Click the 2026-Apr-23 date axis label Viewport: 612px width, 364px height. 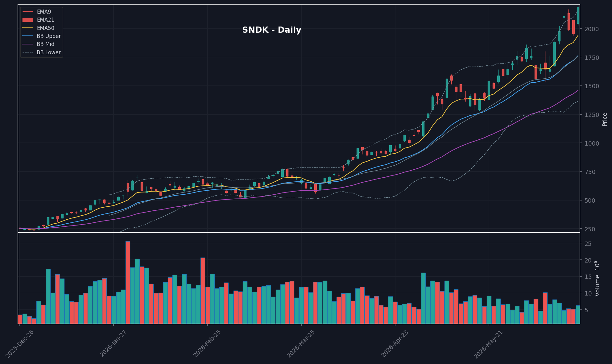395,344
